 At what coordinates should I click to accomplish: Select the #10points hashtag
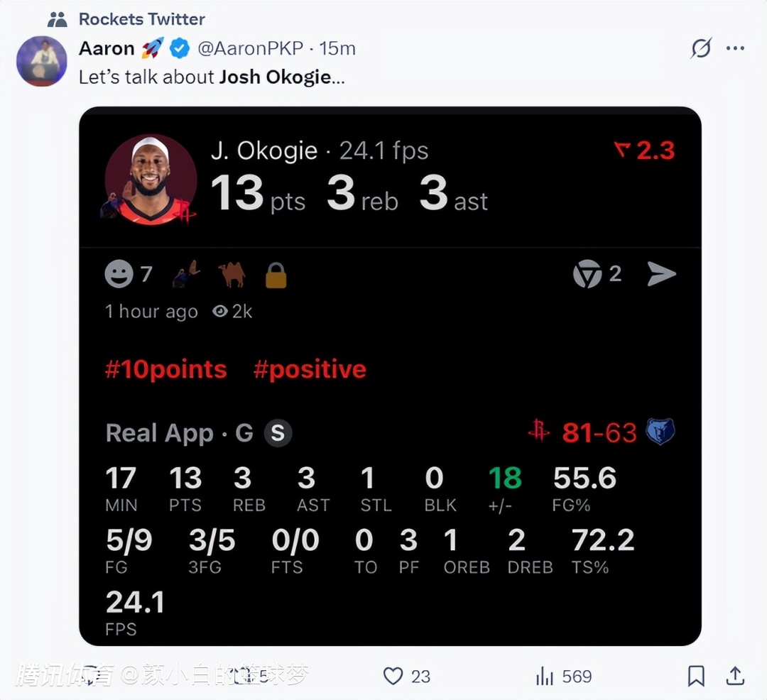click(x=166, y=369)
